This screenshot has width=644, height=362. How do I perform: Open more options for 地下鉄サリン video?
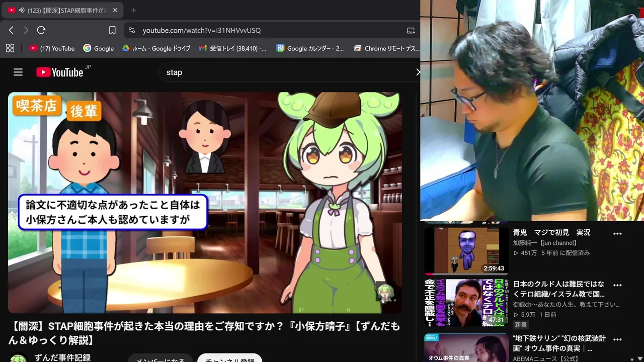point(617,339)
